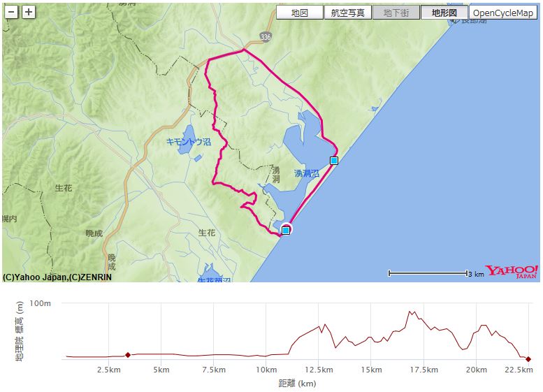Click the Yahoo Japan ZENRIN copyright text
The image size is (543, 392).
(57, 277)
